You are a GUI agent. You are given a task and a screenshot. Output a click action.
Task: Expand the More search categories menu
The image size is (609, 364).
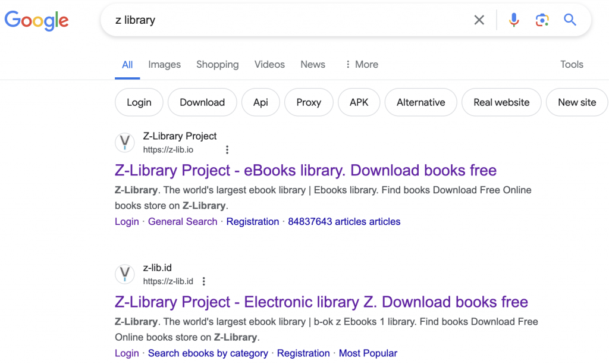coord(362,64)
